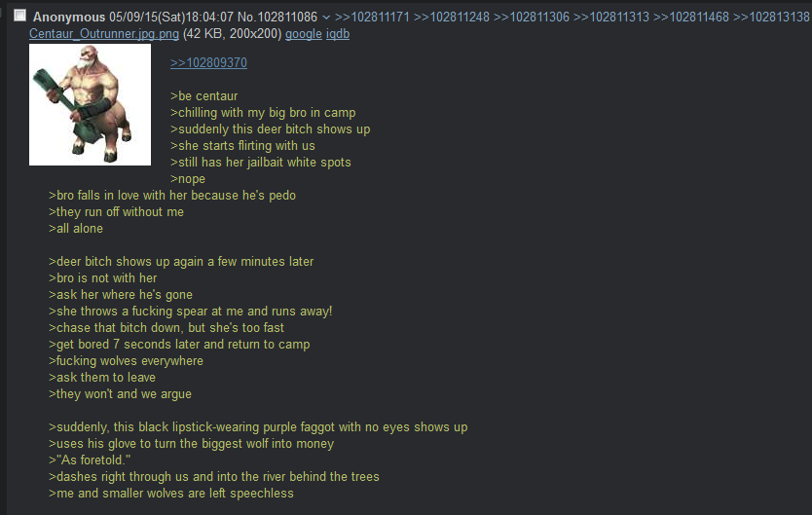Click the Anonymous poster name
Screen dimensions: 812x515
(x=69, y=18)
